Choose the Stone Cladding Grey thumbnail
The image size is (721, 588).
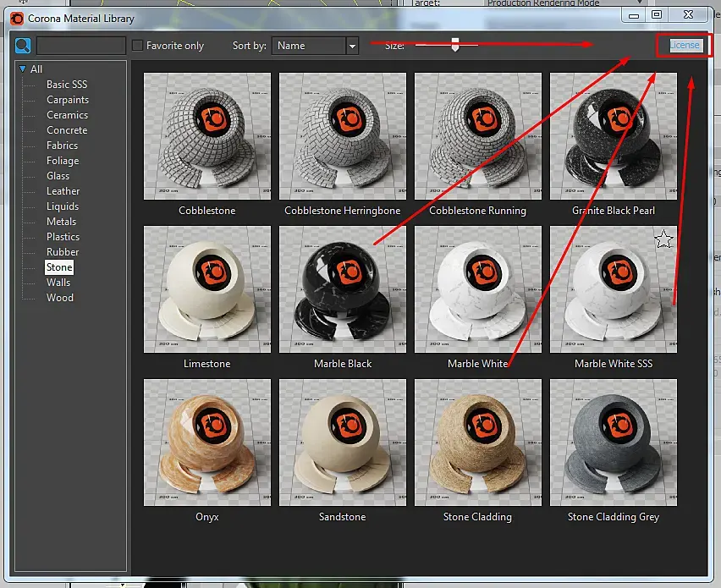(614, 442)
